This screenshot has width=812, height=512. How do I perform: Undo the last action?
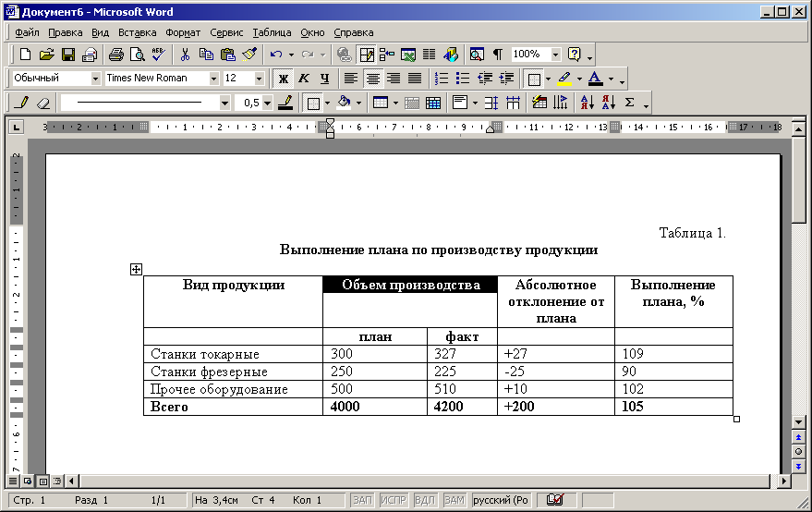pos(276,55)
